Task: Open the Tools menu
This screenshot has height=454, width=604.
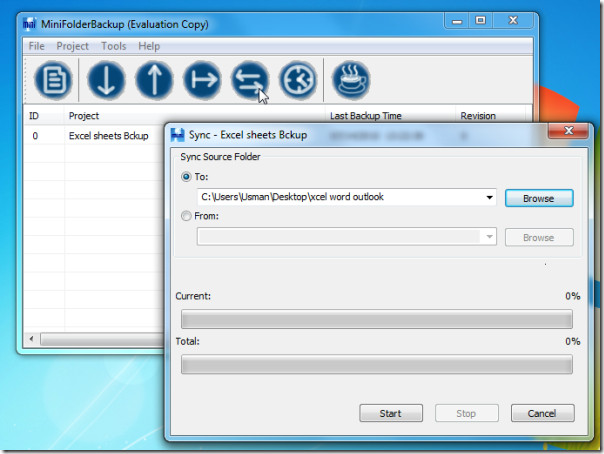Action: pyautogui.click(x=114, y=46)
